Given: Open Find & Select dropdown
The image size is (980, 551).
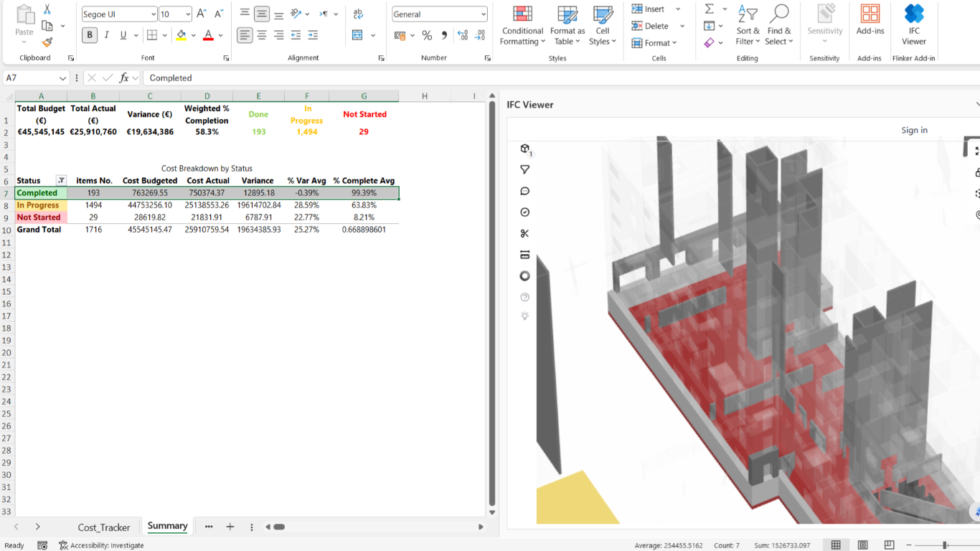Looking at the screenshot, I should tap(779, 26).
